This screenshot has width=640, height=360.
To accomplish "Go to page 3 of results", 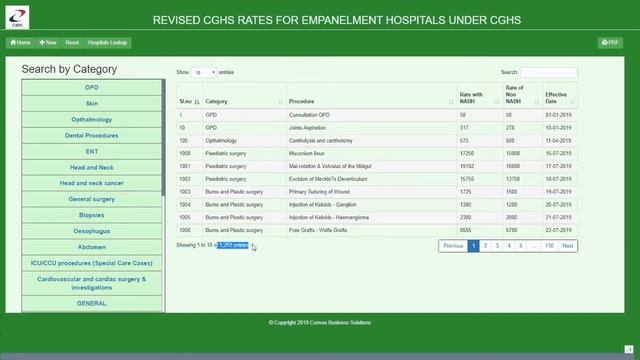I will (x=497, y=246).
